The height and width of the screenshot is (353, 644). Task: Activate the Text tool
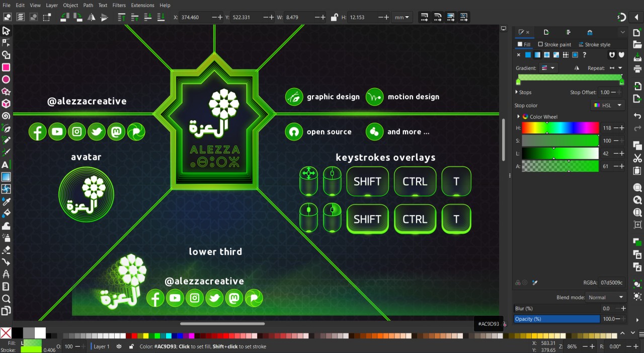[7, 164]
